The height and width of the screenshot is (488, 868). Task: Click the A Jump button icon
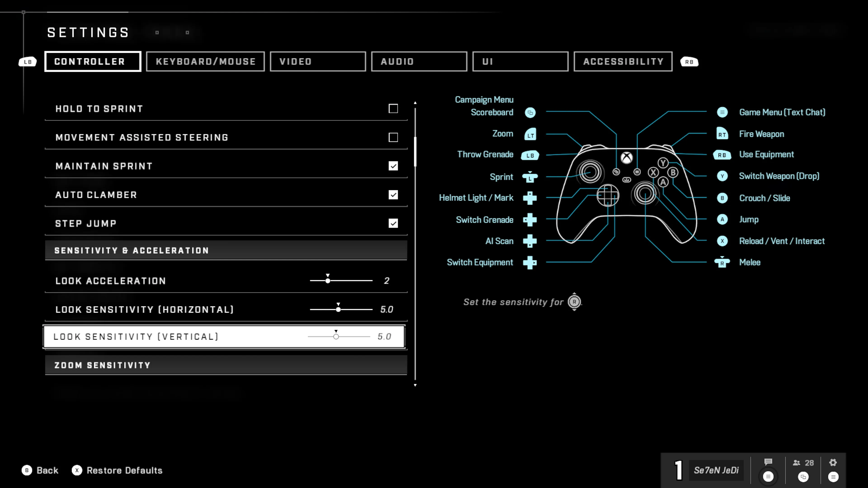click(722, 220)
